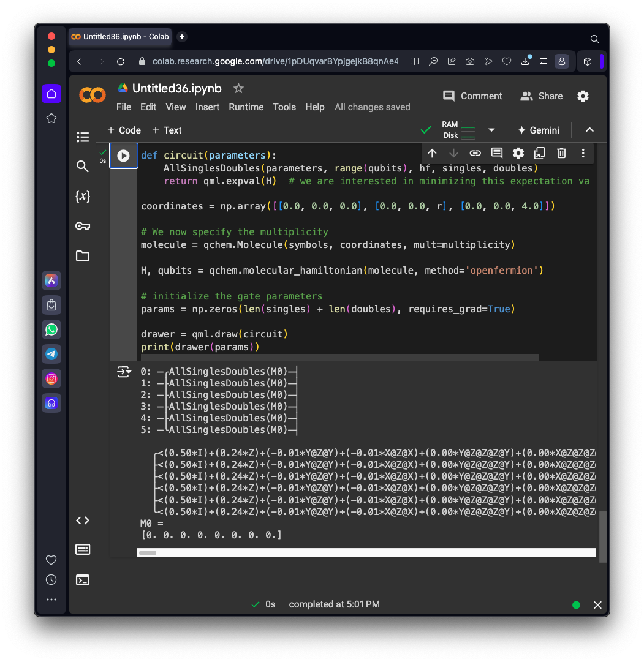644x662 pixels.
Task: Star the Untitled36.ipynb notebook
Action: tap(239, 89)
